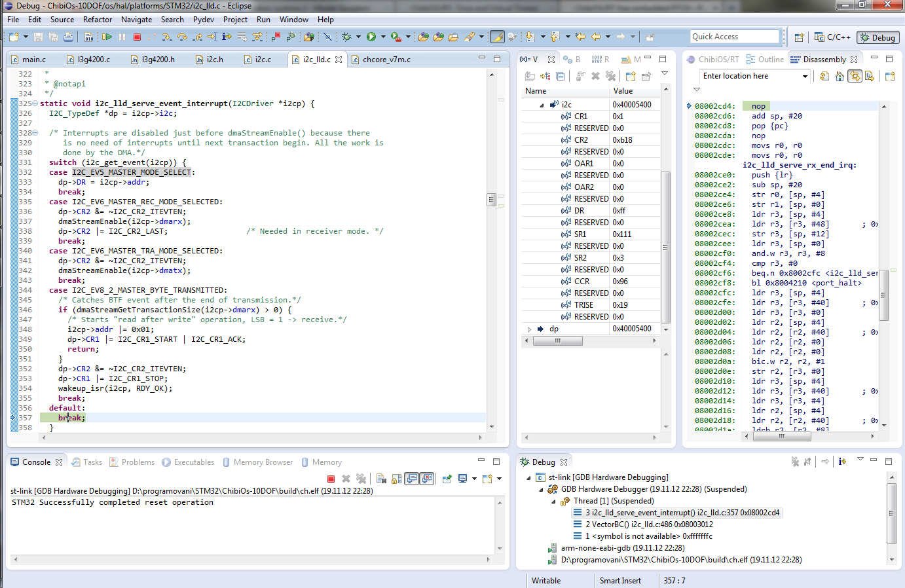The image size is (905, 588).
Task: Click the Print toolbar icon
Action: [x=68, y=37]
